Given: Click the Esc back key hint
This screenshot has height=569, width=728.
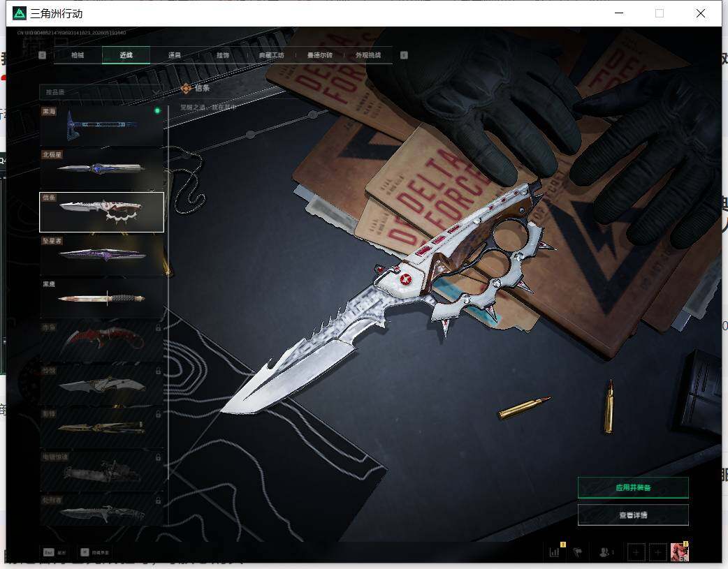Looking at the screenshot, I should 54,552.
